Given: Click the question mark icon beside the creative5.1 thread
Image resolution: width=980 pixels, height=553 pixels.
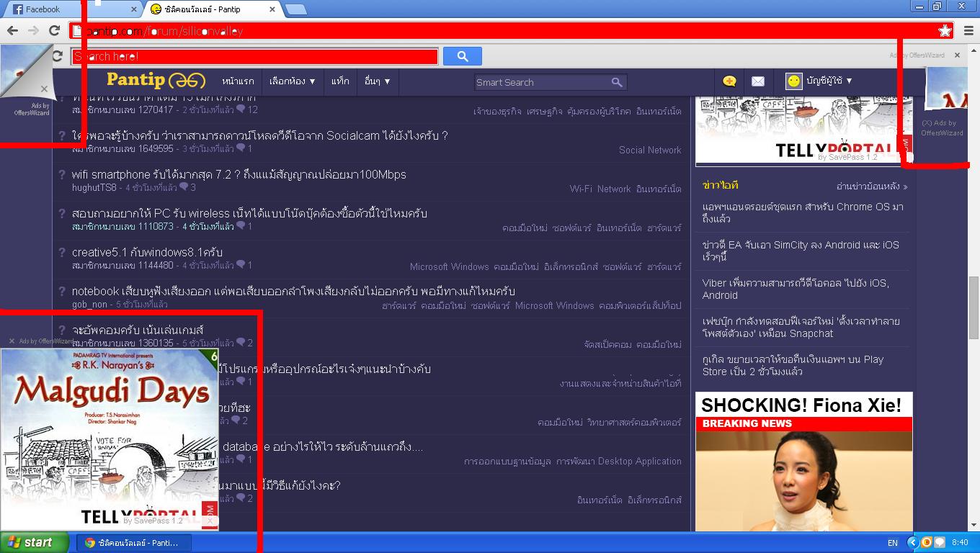Looking at the screenshot, I should tap(62, 253).
